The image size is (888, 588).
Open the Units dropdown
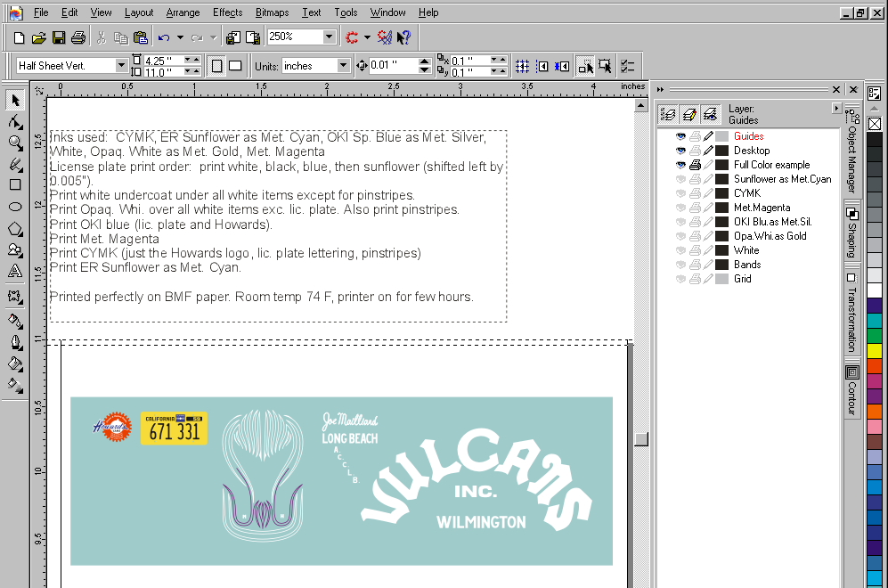click(x=343, y=66)
